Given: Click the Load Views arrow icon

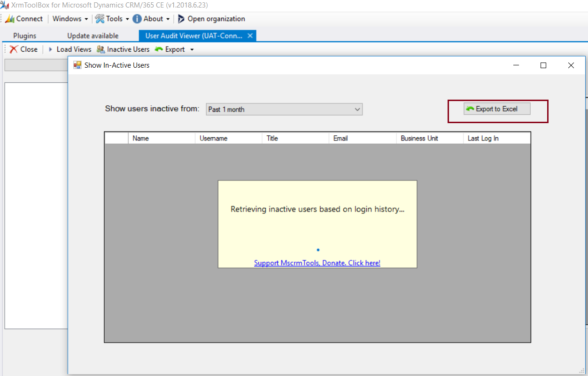Looking at the screenshot, I should 50,49.
